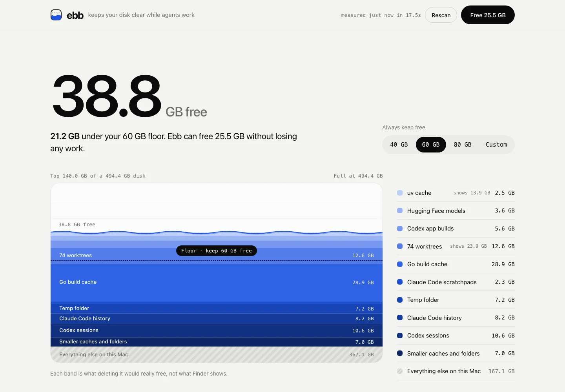Image resolution: width=565 pixels, height=392 pixels.
Task: Select the 60 GB floor option
Action: [431, 145]
